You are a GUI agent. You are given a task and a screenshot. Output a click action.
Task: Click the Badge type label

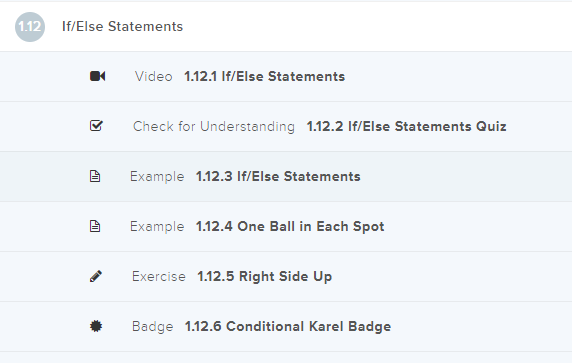click(152, 327)
